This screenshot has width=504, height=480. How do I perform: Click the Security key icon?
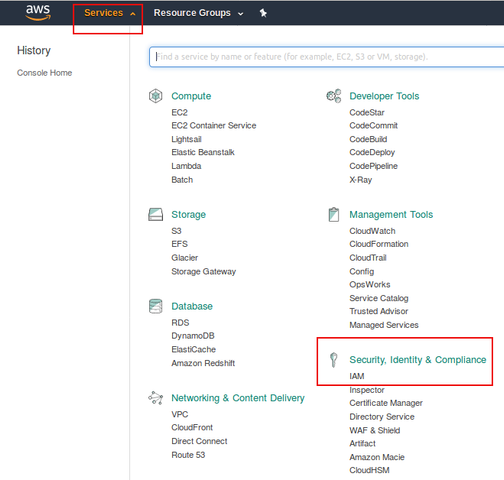point(334,360)
